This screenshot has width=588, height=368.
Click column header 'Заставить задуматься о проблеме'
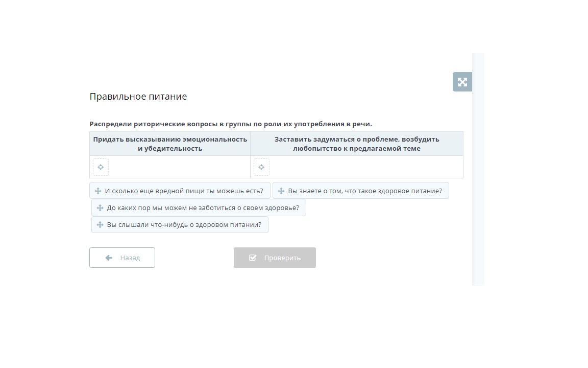(356, 144)
